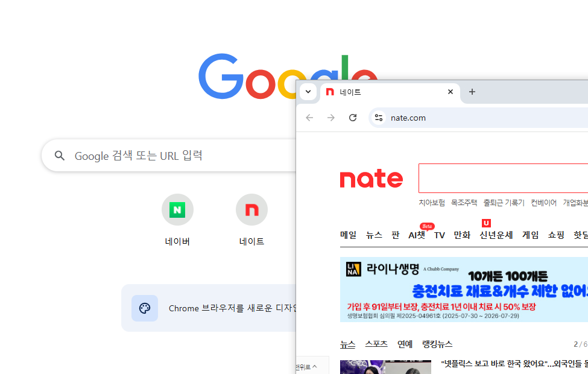The width and height of the screenshot is (588, 374).
Task: Expand the tab search dropdown arrow
Action: click(308, 92)
